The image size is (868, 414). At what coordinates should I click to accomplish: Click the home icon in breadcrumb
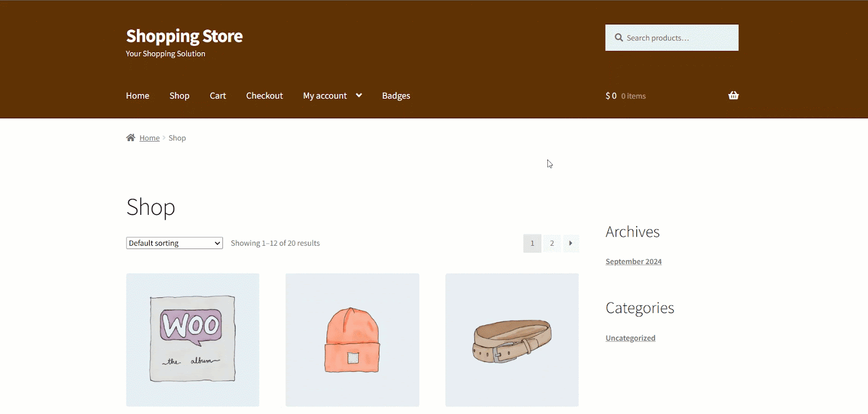(131, 138)
